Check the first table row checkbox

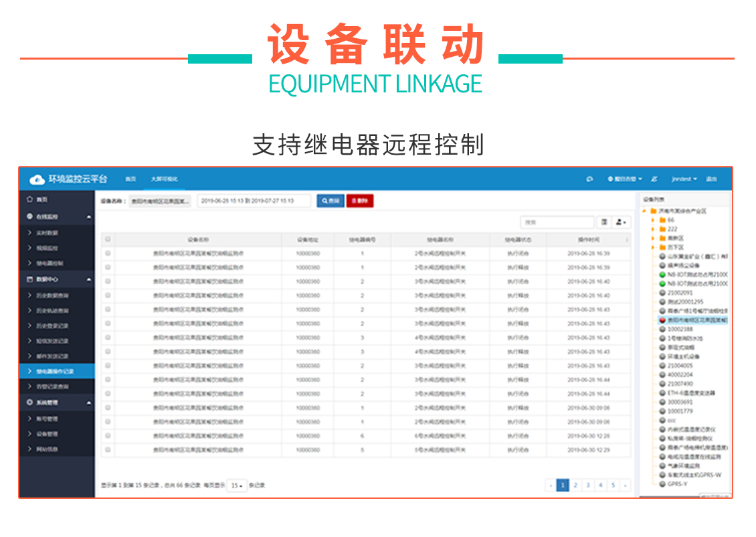(x=108, y=254)
